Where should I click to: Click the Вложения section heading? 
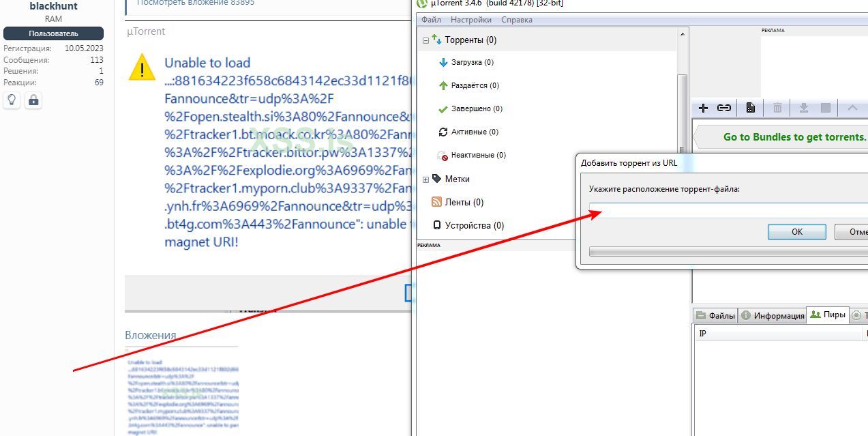click(151, 335)
